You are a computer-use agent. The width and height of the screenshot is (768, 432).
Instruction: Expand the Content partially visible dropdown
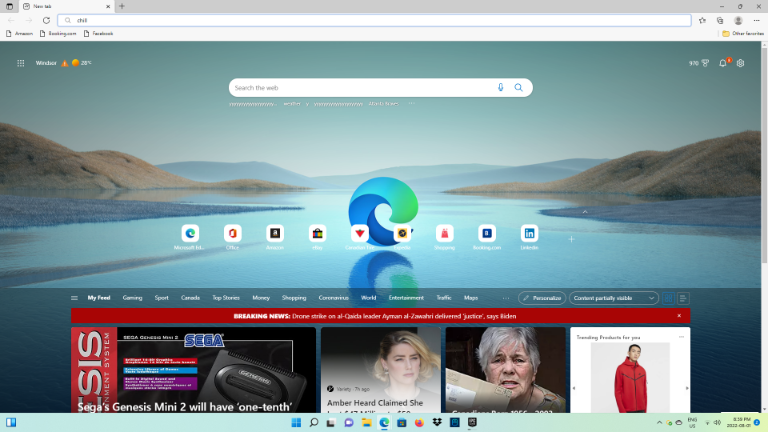click(613, 298)
